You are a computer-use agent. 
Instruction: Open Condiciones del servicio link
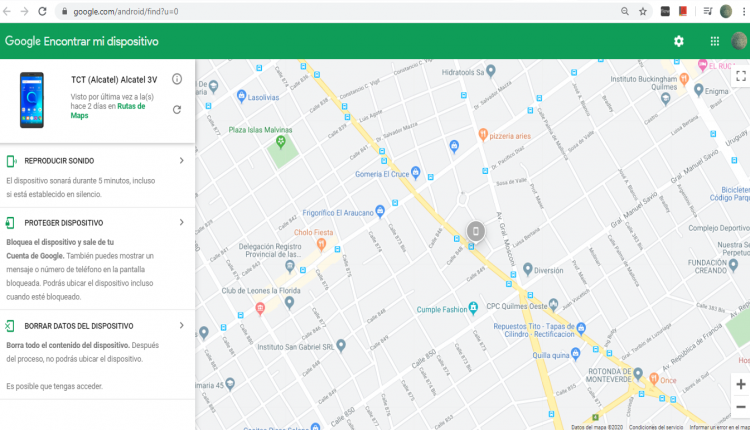pos(655,426)
